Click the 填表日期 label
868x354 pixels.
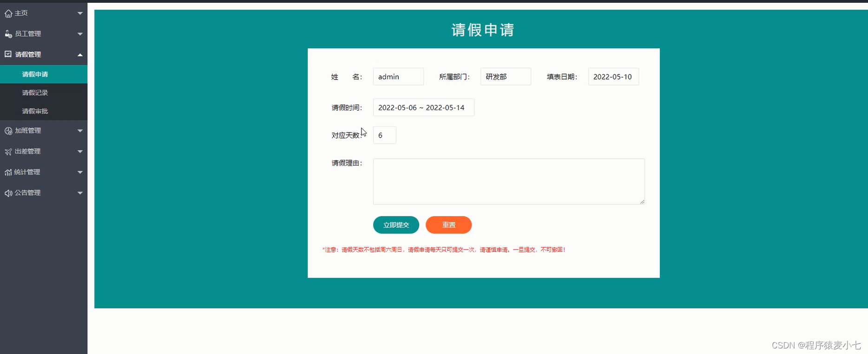pyautogui.click(x=562, y=77)
